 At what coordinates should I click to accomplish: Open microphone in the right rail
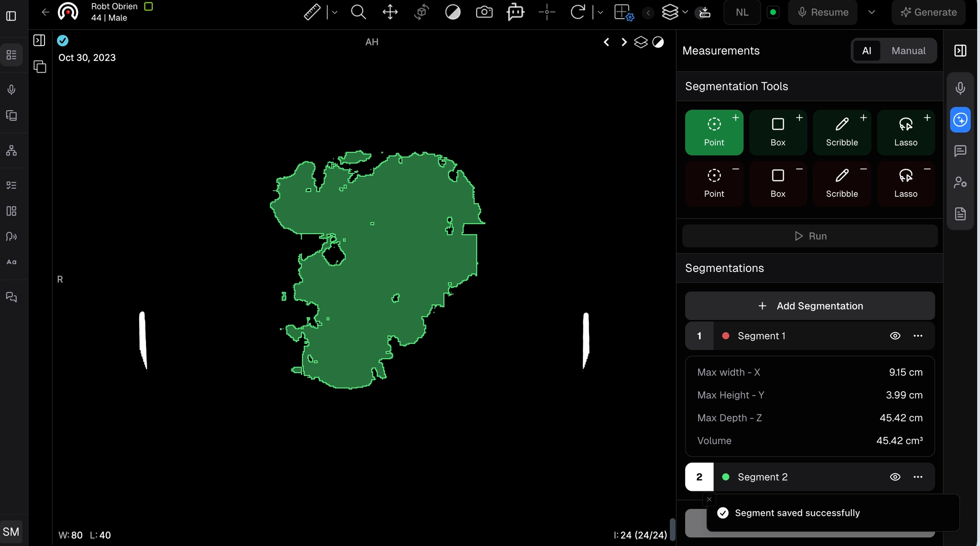point(960,89)
